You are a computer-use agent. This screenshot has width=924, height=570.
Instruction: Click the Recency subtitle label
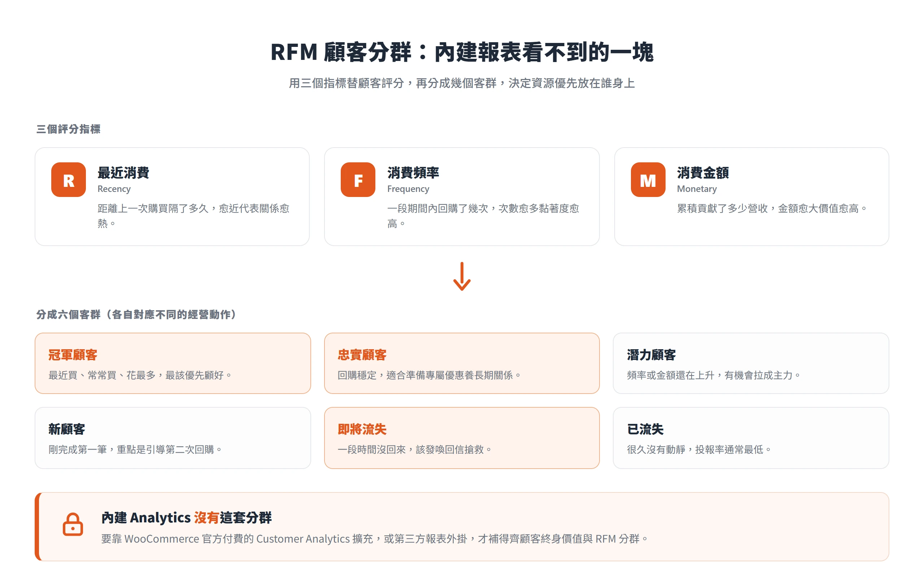pyautogui.click(x=114, y=189)
